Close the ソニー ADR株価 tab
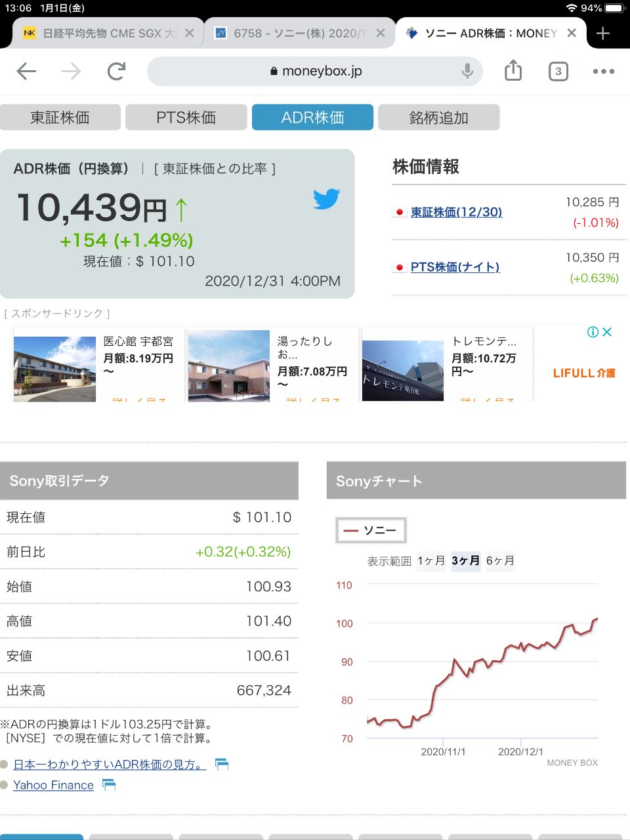Screen dimensions: 630x840 [572, 33]
